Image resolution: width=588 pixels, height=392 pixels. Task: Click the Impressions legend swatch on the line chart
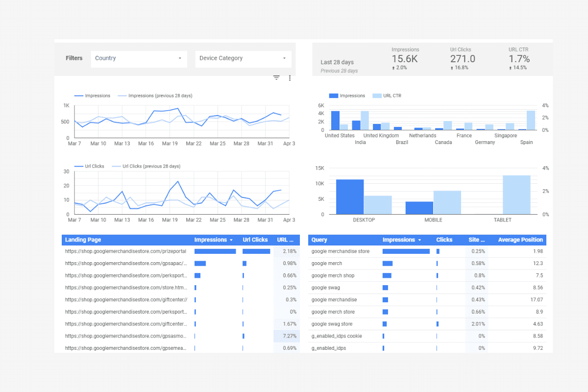[78, 96]
